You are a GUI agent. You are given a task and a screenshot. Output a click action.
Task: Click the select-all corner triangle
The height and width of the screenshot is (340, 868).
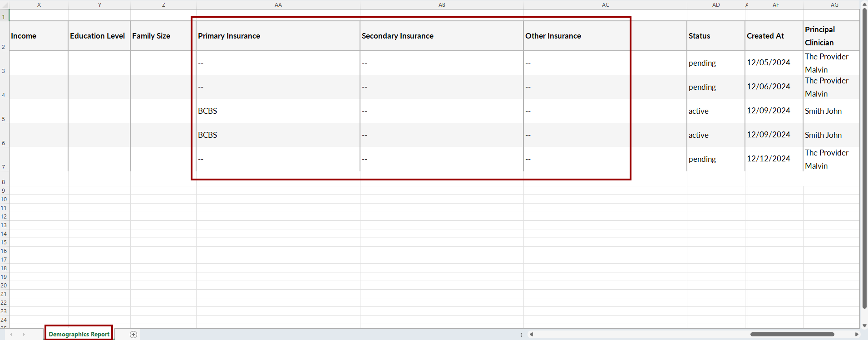click(x=4, y=5)
